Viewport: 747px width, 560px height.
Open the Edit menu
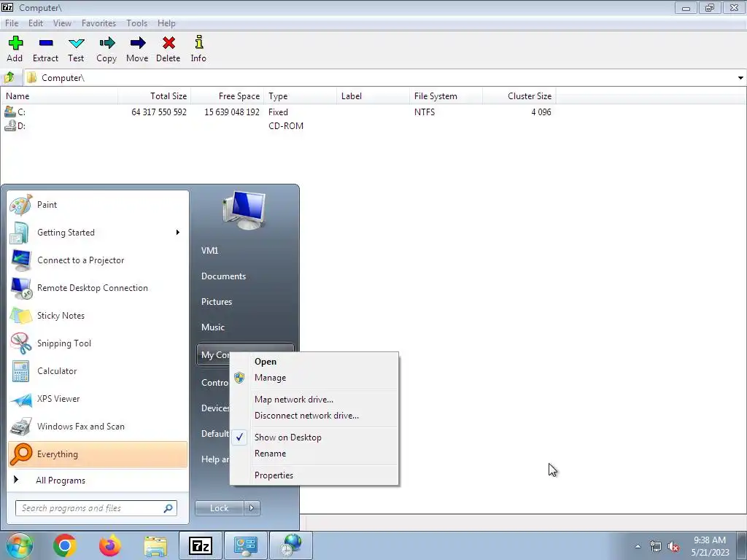(x=35, y=23)
